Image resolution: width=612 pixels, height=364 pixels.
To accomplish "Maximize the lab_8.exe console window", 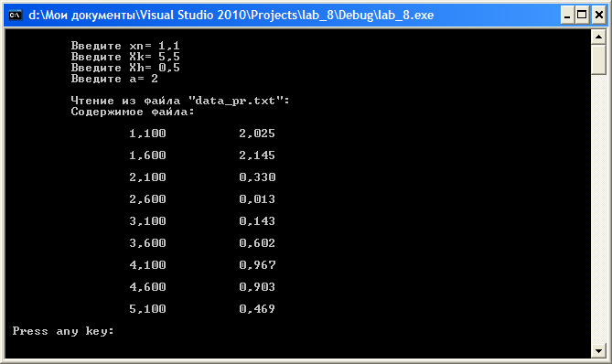I will point(582,16).
